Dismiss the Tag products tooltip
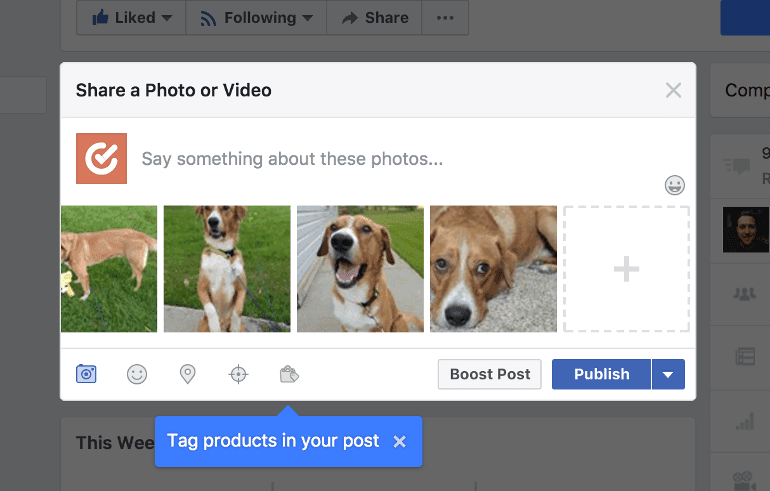Viewport: 770px width, 491px height. (400, 441)
